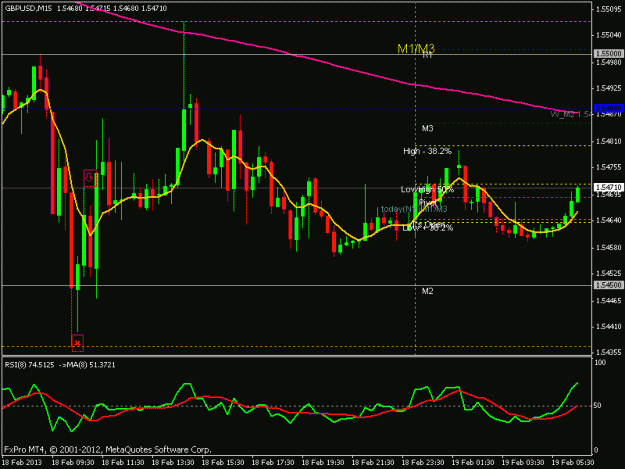Click the 1.54465 price scale value
The image size is (625, 469).
609,301
